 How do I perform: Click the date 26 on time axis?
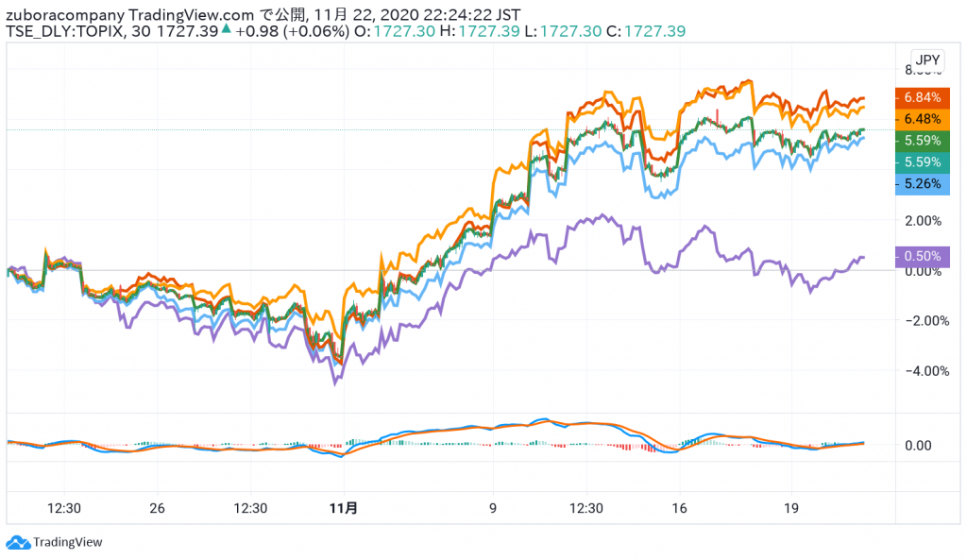pos(157,508)
